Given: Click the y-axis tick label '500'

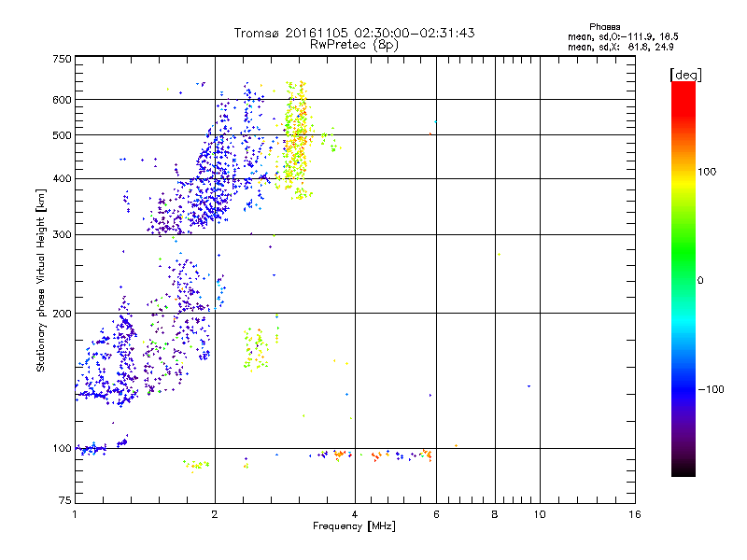Looking at the screenshot, I should tap(63, 135).
